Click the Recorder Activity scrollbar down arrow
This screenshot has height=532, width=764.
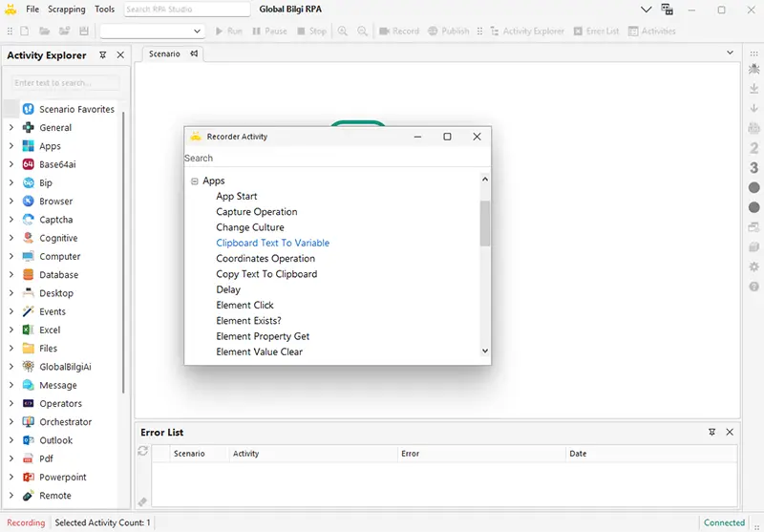click(x=485, y=351)
